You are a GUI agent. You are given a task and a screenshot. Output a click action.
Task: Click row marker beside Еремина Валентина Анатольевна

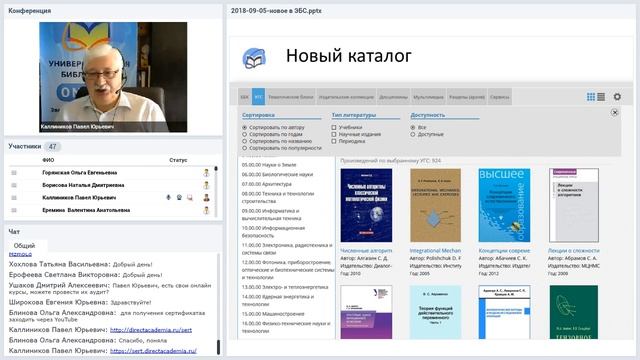click(14, 210)
